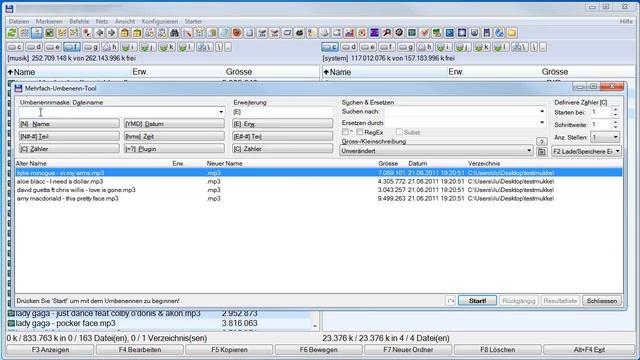The height and width of the screenshot is (360, 640).
Task: Open the Dateien menu
Action: point(19,21)
